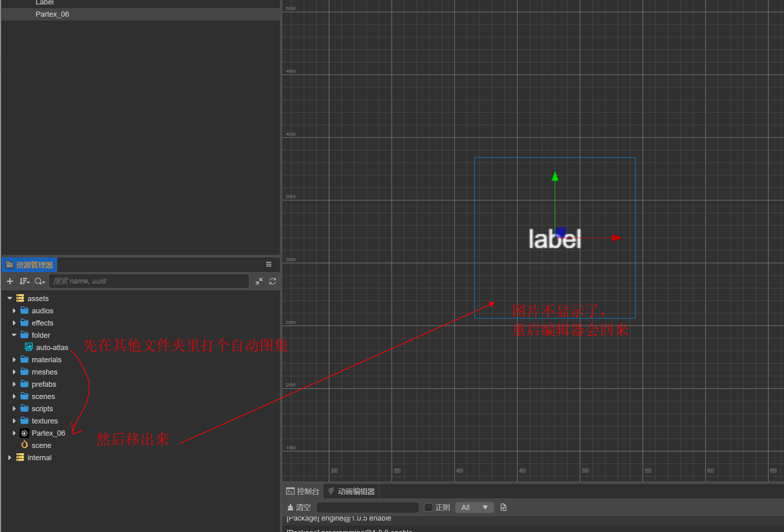The width and height of the screenshot is (784, 532).
Task: Open the asset panel hamburger menu
Action: (269, 264)
